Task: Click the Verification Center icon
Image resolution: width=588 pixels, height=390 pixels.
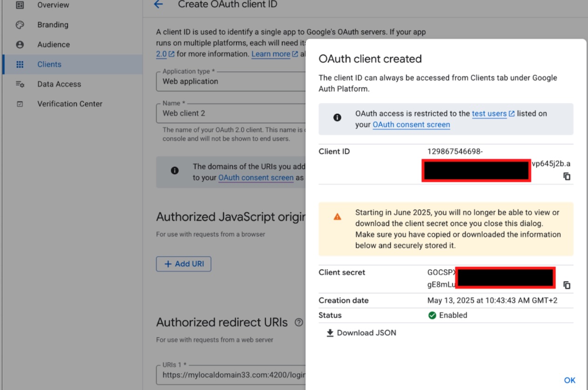Action: (x=20, y=104)
